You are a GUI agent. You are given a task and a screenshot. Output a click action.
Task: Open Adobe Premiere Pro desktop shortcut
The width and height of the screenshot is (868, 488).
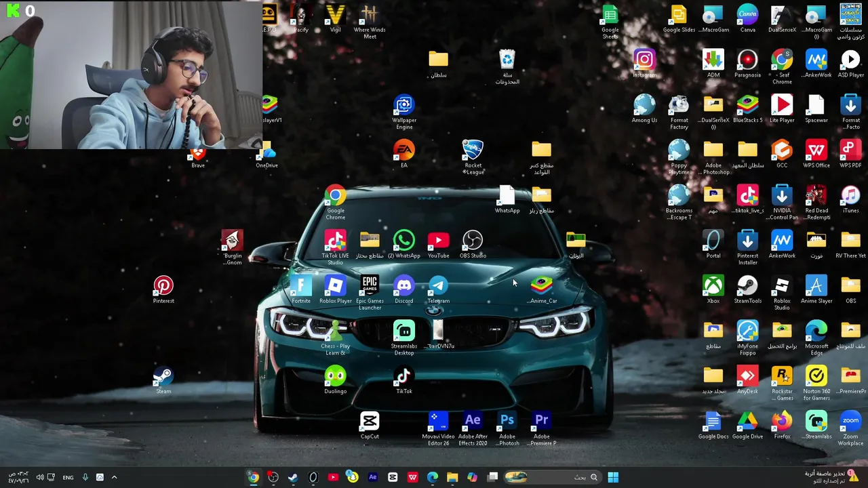(x=541, y=428)
